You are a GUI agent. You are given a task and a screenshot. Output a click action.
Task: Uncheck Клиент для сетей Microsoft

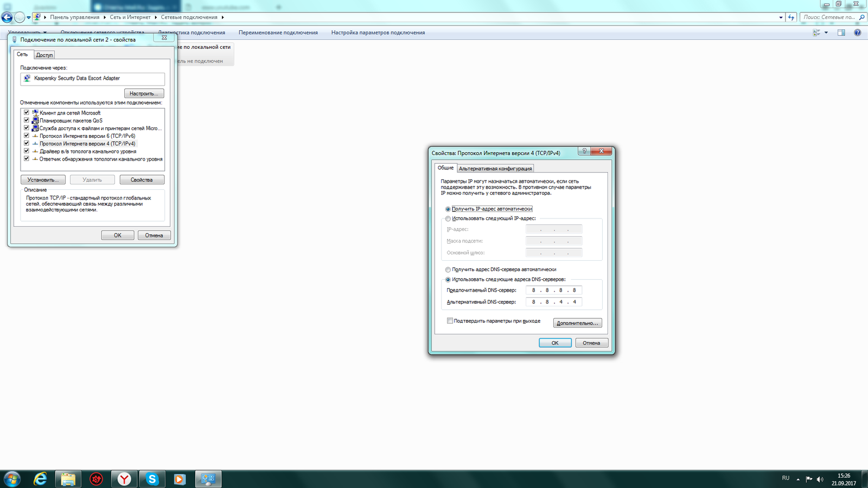26,113
